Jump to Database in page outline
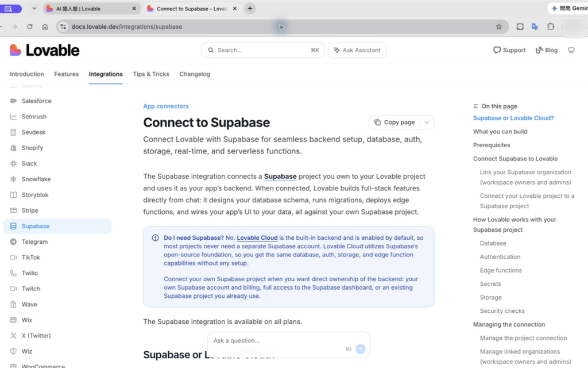This screenshot has width=588, height=368. coord(493,243)
